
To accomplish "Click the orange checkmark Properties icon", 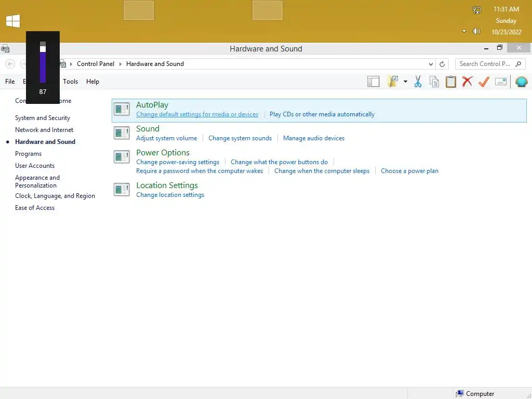I will (484, 82).
